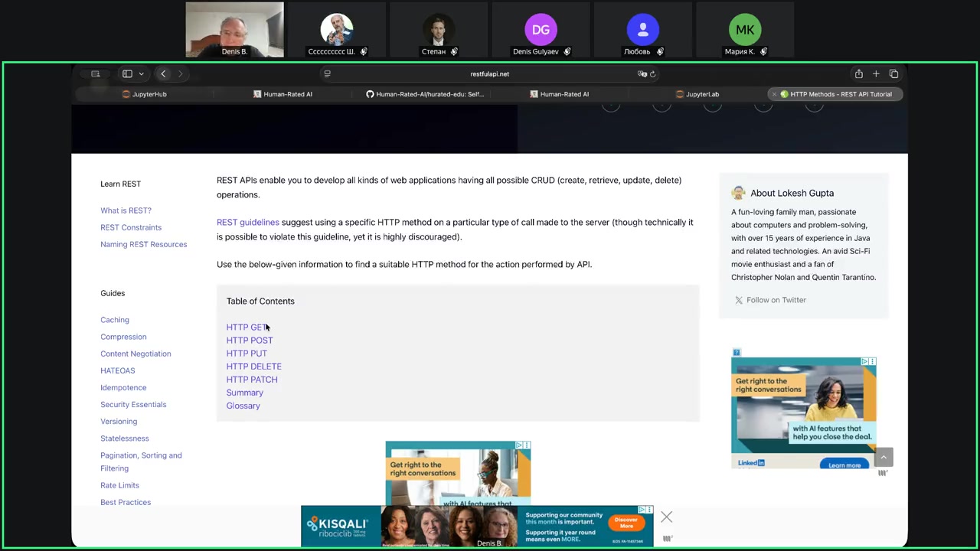Image resolution: width=980 pixels, height=551 pixels.
Task: Click Follow on Twitter link
Action: coord(776,300)
